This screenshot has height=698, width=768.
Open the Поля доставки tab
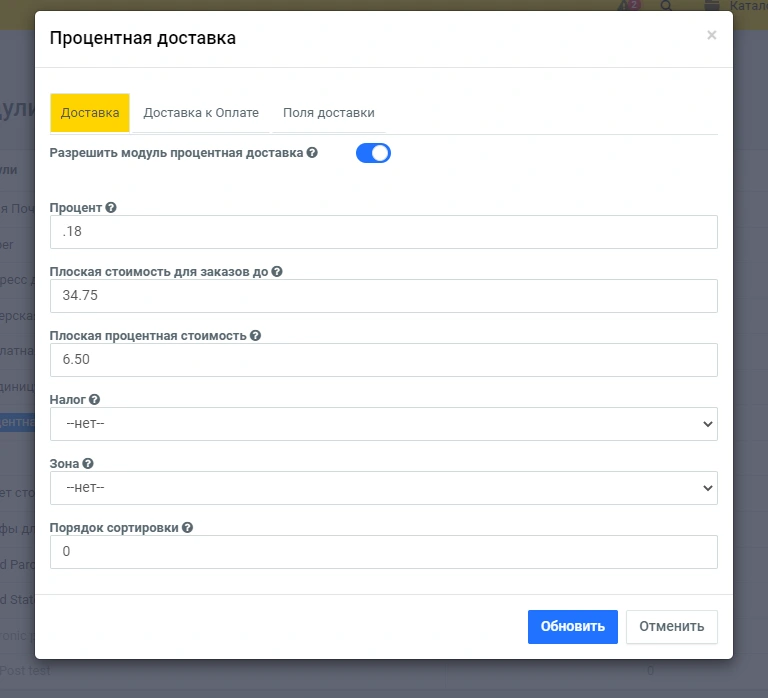point(328,113)
